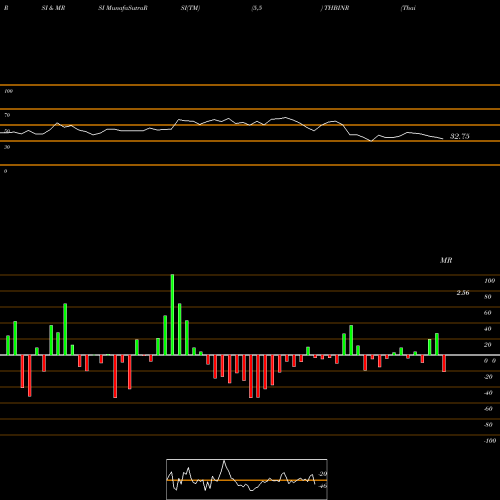Click the -80 label on the MR axis
This screenshot has width=500, height=500.
488,425
